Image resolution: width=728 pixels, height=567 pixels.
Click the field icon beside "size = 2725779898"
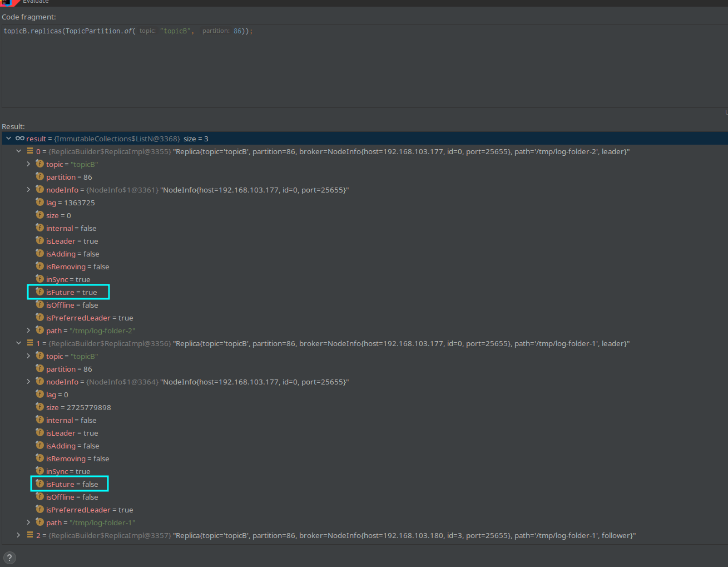(39, 407)
